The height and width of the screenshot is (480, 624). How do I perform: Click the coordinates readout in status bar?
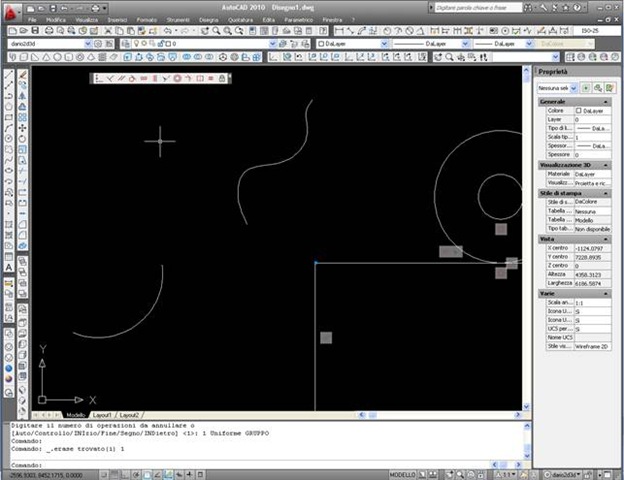click(46, 475)
